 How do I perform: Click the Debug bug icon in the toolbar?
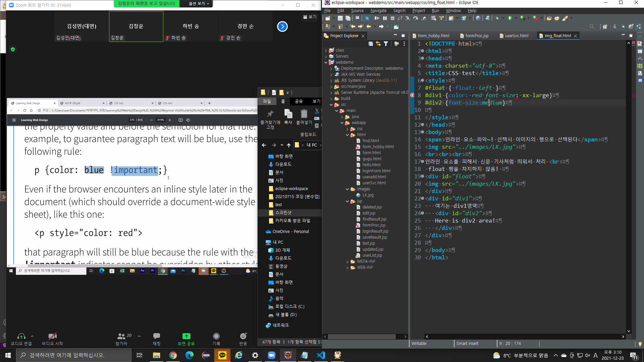coord(497,18)
